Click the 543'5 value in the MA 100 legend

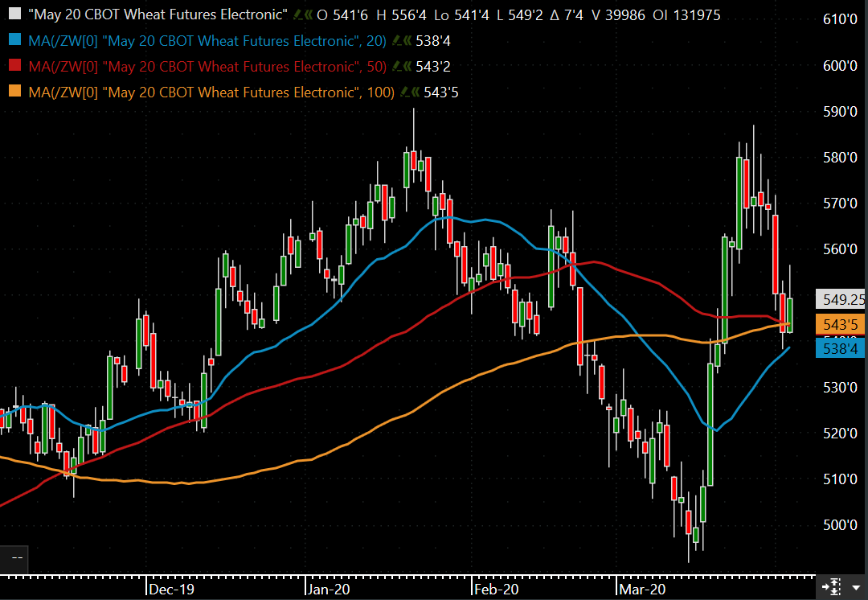click(x=441, y=92)
